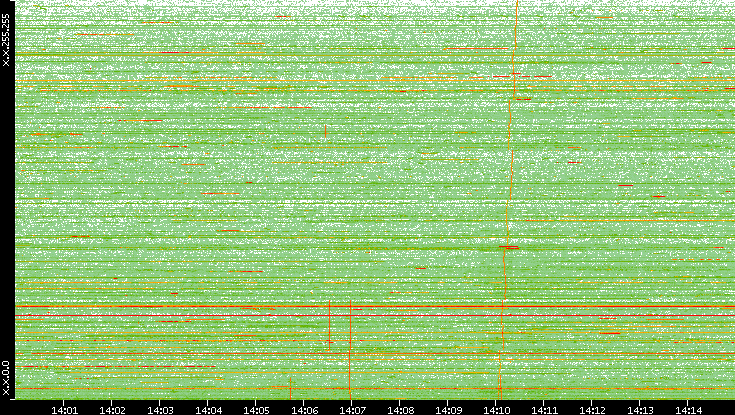Click the 14:09 time axis label

coord(448,410)
